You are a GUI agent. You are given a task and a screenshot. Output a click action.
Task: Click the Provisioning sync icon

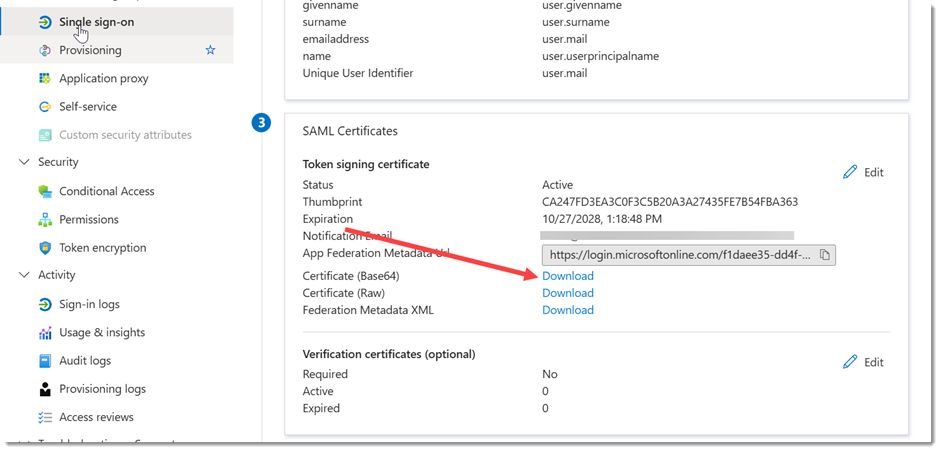(45, 50)
